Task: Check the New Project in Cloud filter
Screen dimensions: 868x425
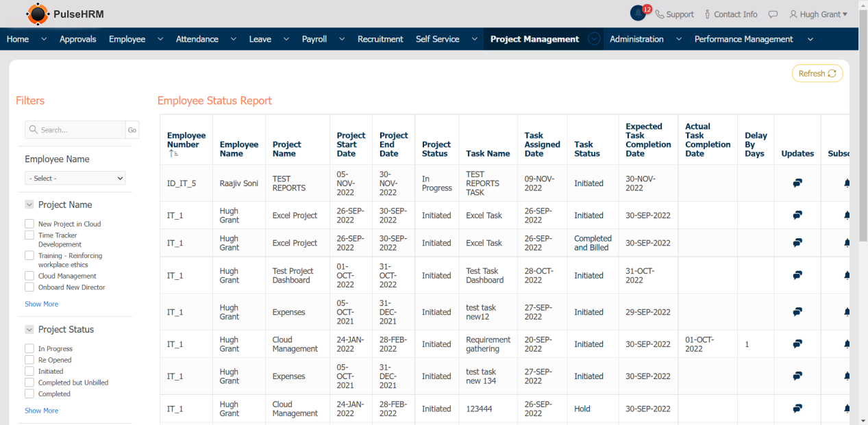Action: (29, 224)
